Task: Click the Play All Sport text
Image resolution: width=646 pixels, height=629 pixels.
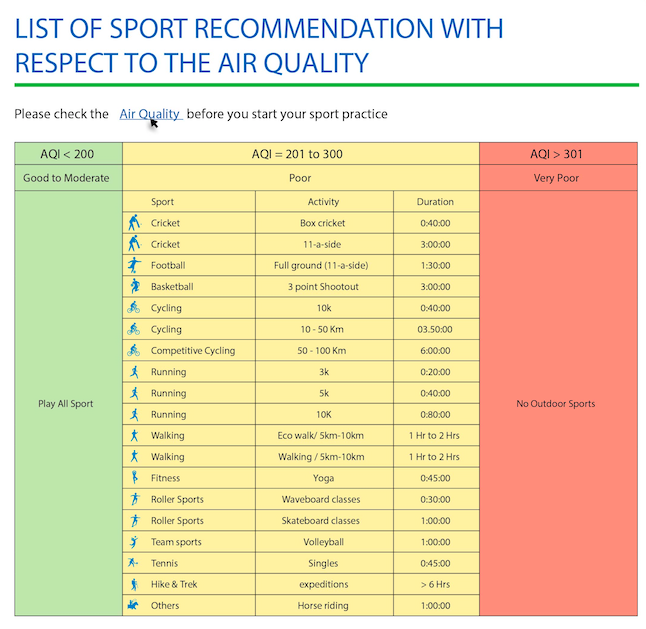Action: pos(66,404)
